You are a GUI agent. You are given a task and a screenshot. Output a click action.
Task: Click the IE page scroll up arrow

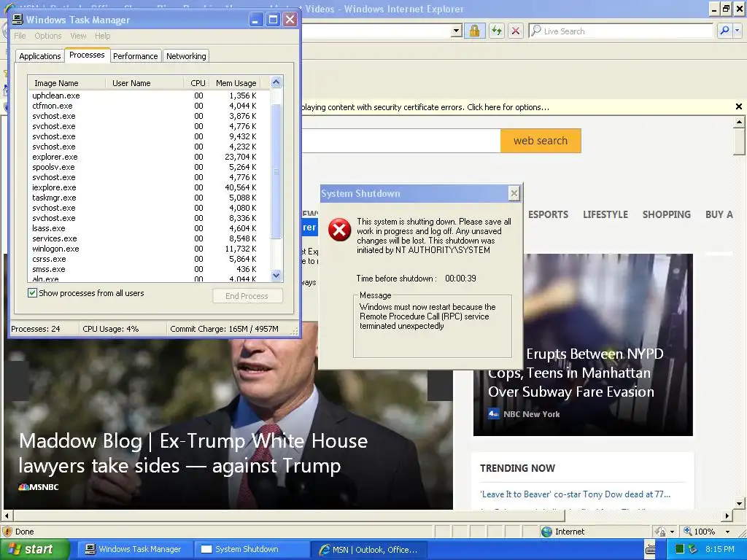(739, 122)
